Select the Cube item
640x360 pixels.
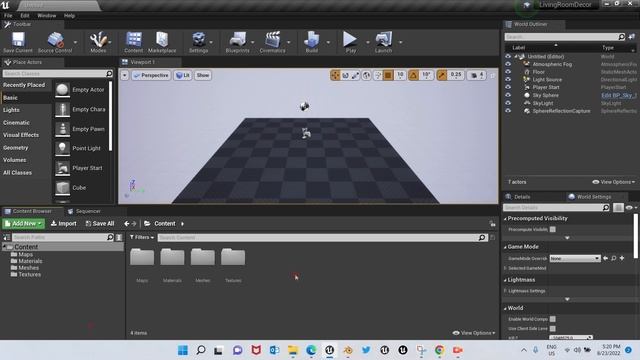80,187
